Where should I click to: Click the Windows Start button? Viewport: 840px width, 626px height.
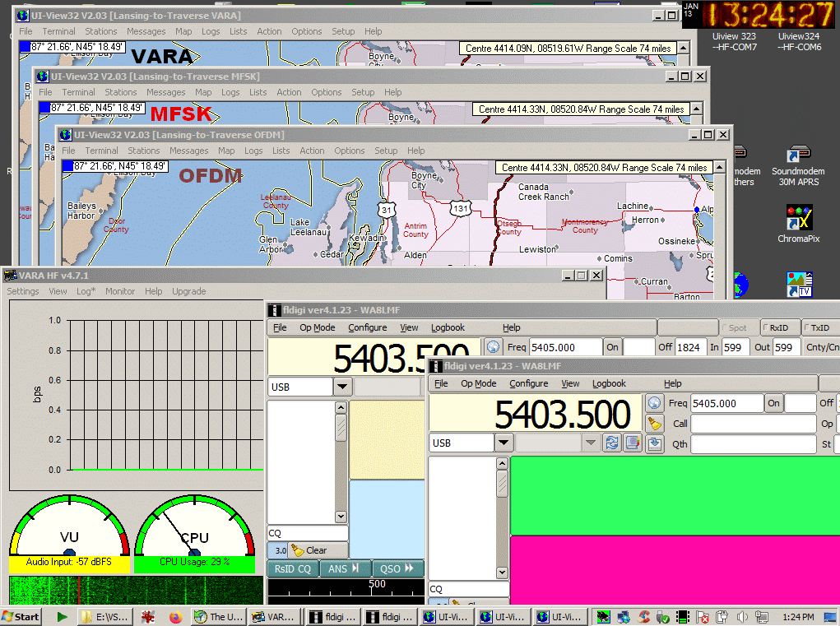21,617
